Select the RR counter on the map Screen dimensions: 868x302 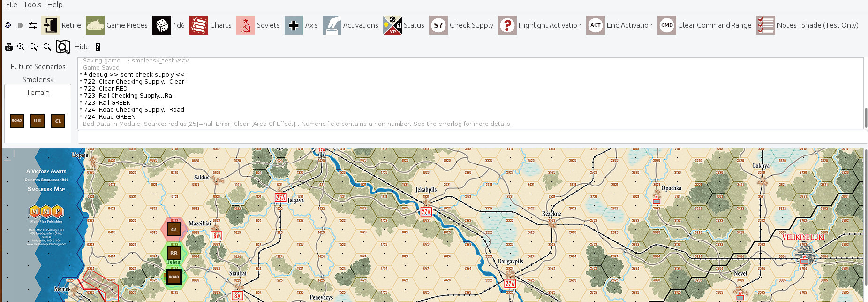(x=174, y=253)
